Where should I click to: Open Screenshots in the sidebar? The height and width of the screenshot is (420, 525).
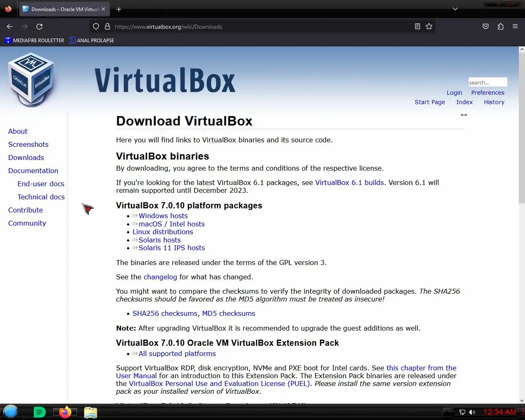28,144
